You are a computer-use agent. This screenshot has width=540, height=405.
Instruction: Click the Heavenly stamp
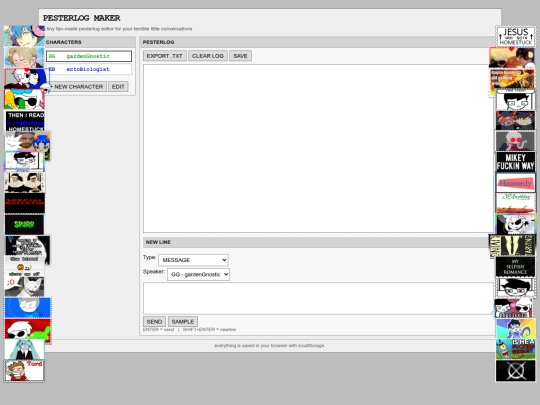(x=516, y=183)
